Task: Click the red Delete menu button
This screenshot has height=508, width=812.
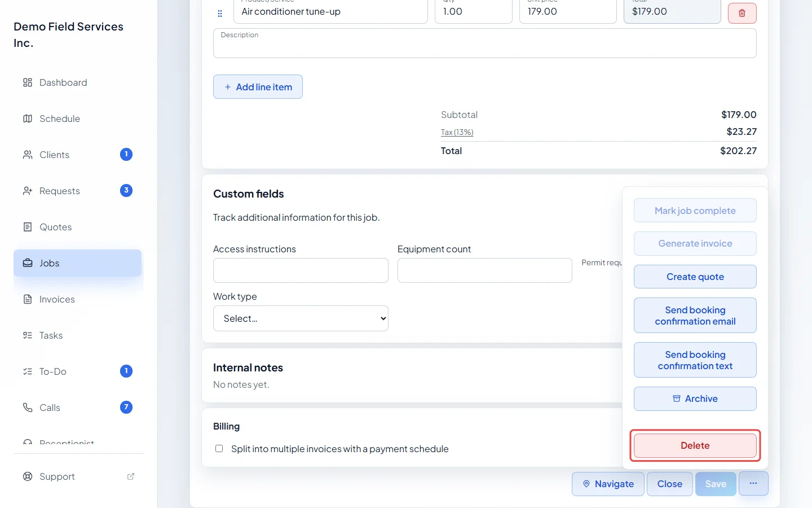Action: point(695,445)
